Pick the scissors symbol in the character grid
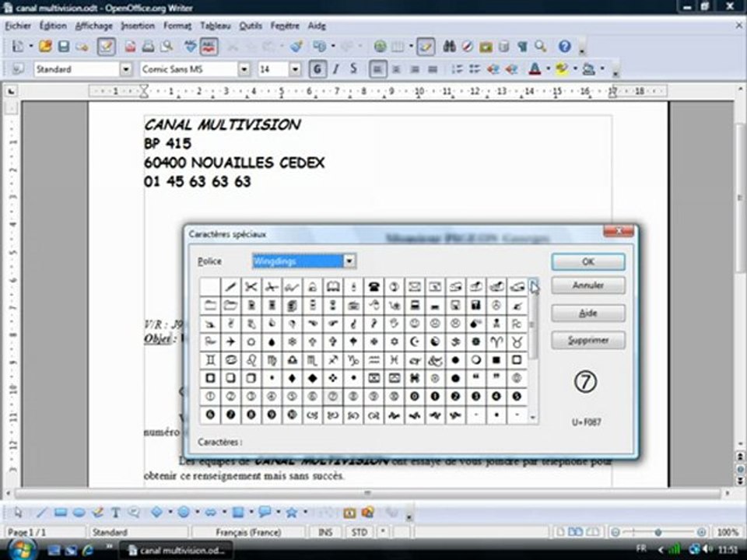 (x=251, y=287)
